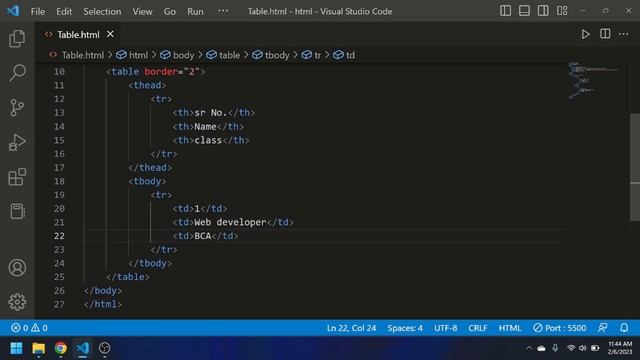Open errors and warnings problems indicator
The image size is (640, 360).
coord(29,328)
